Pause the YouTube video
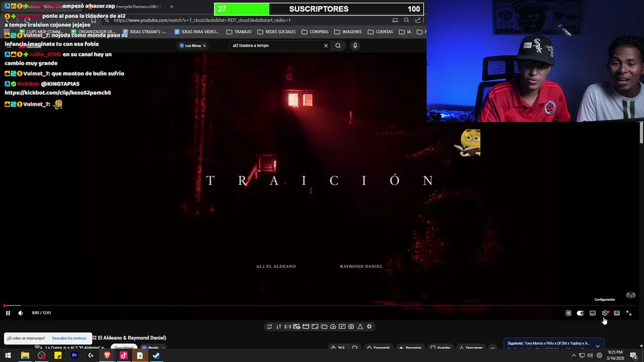 pyautogui.click(x=8, y=313)
